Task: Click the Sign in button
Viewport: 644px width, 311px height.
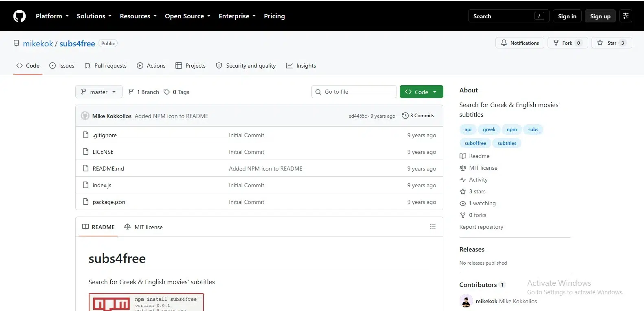Action: click(567, 16)
